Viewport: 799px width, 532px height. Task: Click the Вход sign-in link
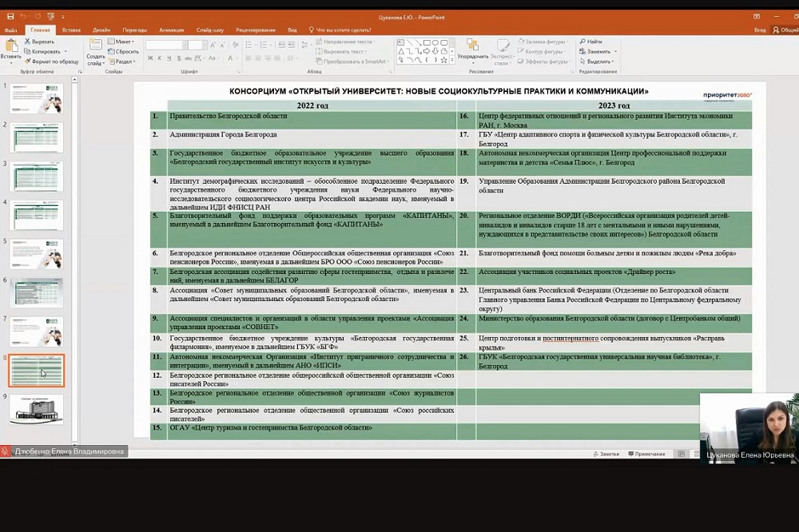(759, 30)
